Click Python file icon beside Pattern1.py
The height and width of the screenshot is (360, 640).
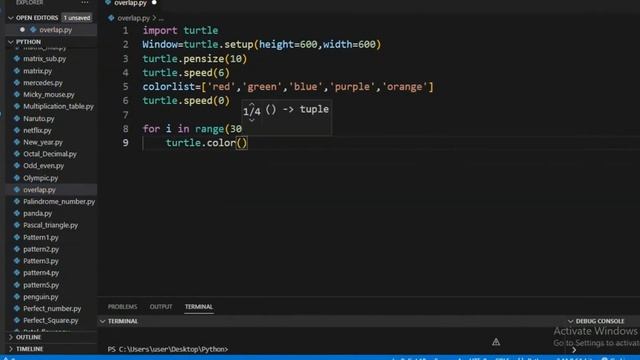[17, 237]
